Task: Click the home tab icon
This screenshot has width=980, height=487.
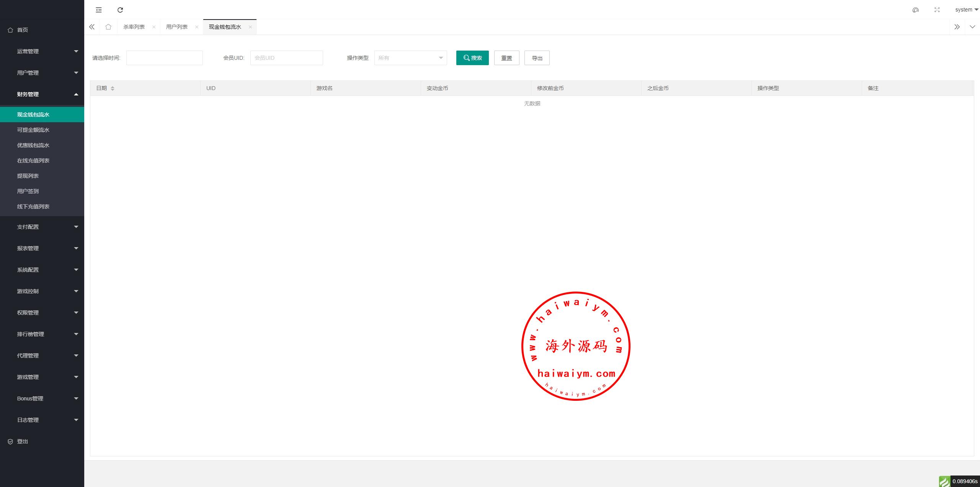Action: tap(108, 27)
